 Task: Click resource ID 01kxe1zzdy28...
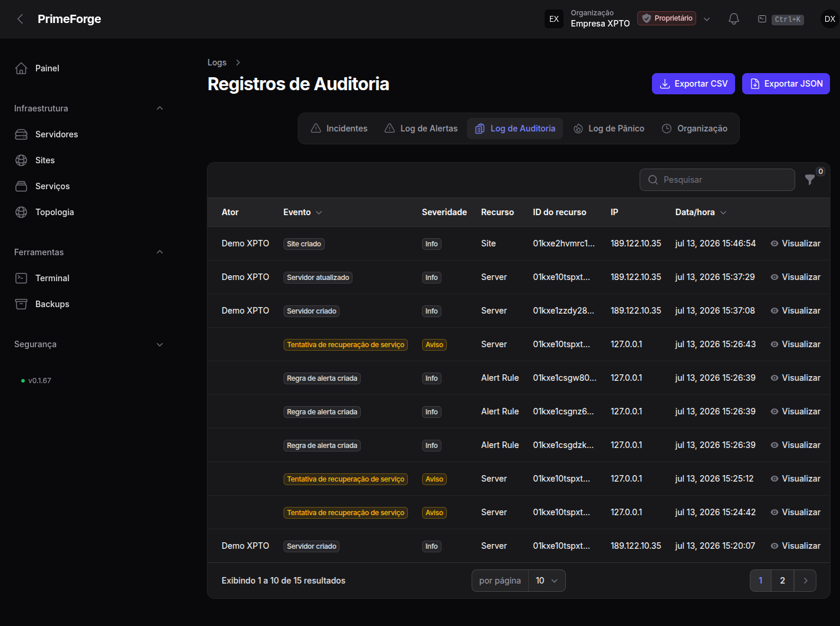[x=564, y=311]
